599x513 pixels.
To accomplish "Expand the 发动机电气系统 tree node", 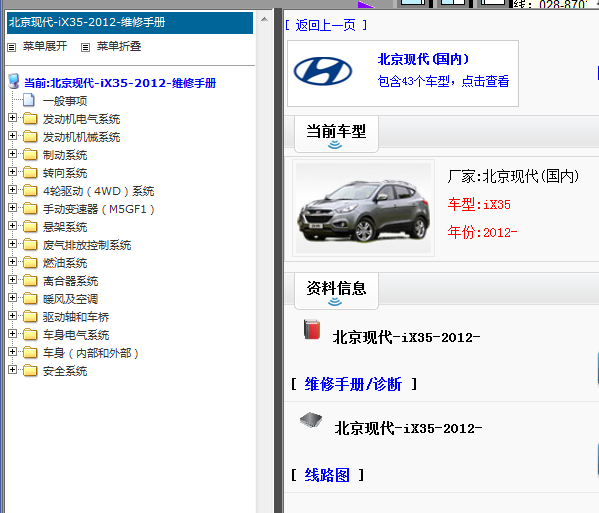I will [12, 118].
